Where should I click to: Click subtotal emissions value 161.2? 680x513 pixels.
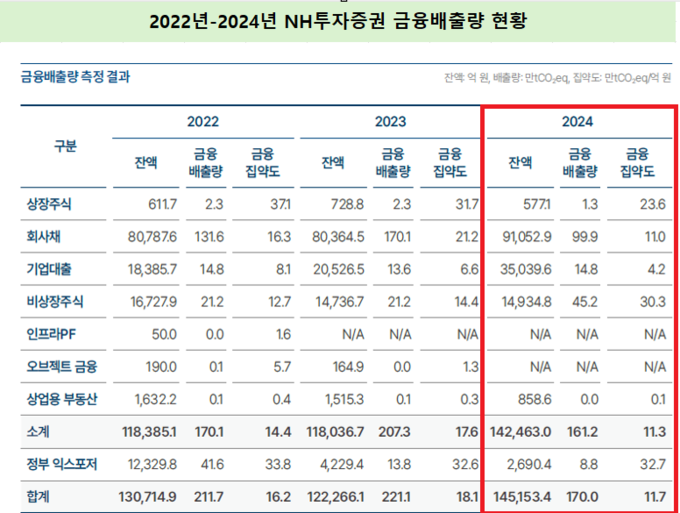click(582, 432)
